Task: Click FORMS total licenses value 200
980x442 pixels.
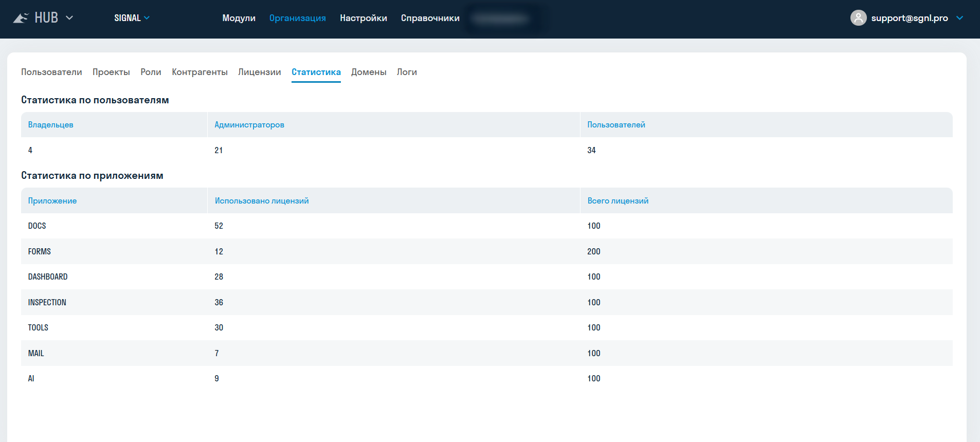Action: (594, 251)
